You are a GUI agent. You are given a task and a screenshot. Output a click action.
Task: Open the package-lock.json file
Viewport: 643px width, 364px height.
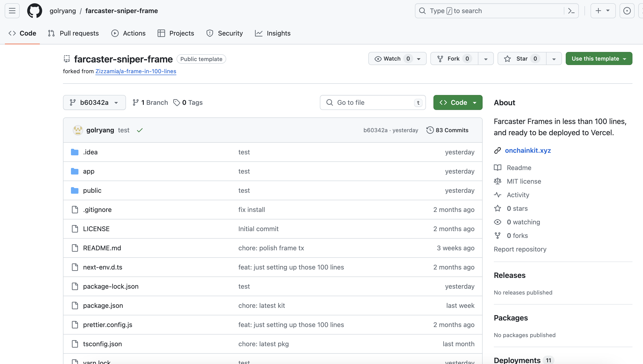click(111, 286)
